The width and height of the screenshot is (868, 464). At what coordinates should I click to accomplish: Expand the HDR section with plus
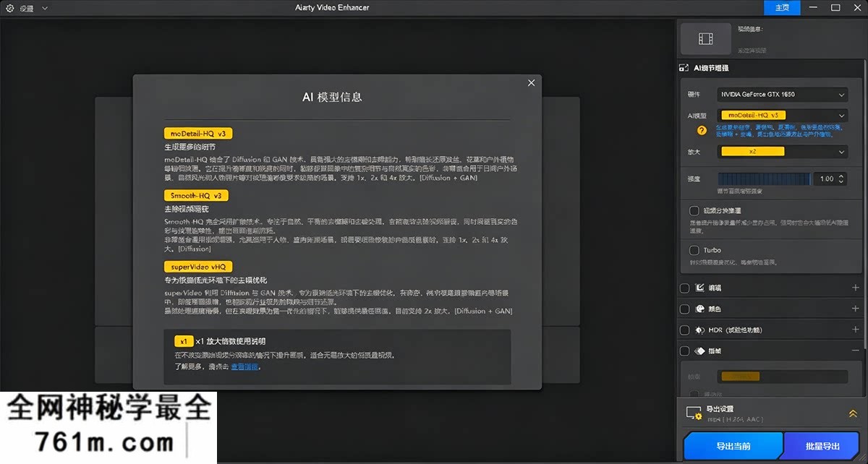pyautogui.click(x=856, y=330)
